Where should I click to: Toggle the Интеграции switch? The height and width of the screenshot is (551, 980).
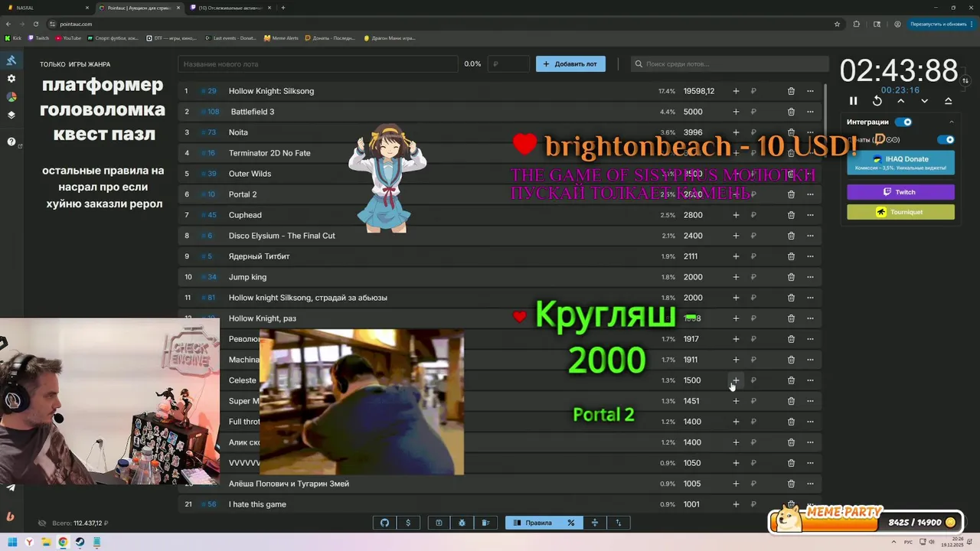[904, 122]
